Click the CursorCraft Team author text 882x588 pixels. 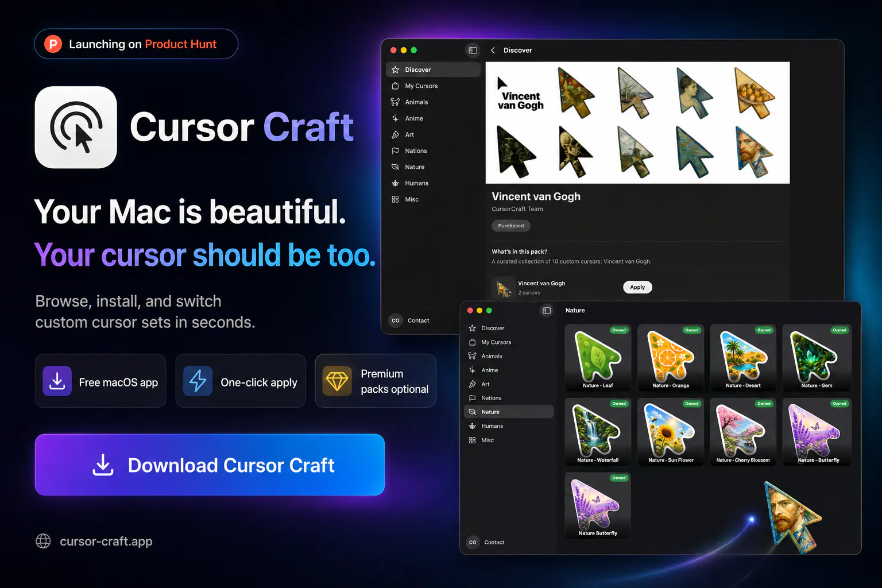pyautogui.click(x=517, y=209)
